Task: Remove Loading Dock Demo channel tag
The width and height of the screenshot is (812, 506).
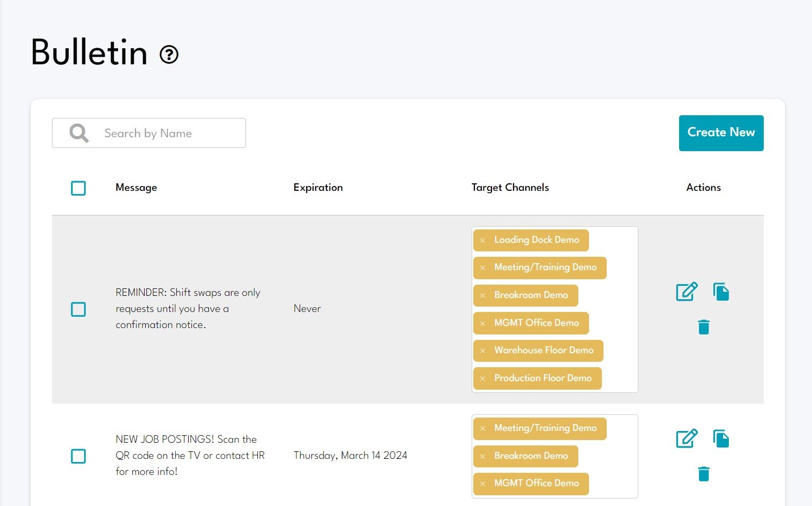Action: [x=482, y=240]
